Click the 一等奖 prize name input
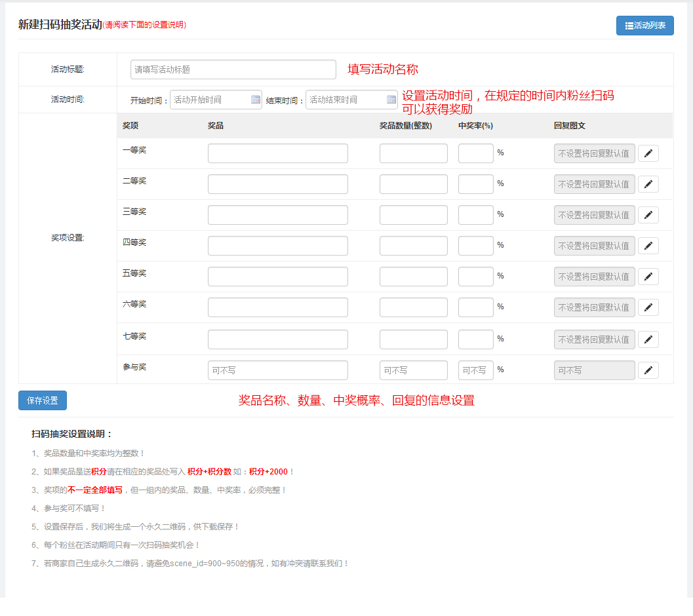Screen dimensions: 693x616 coord(277,153)
